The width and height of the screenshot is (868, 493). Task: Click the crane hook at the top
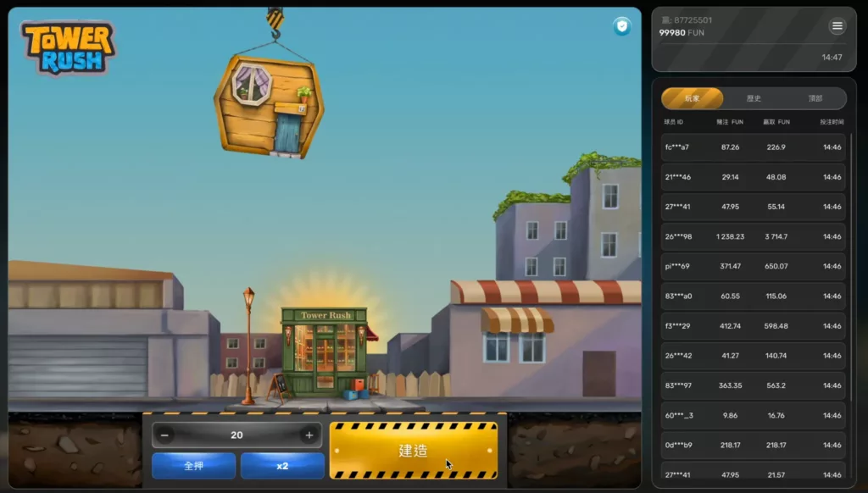pos(275,21)
